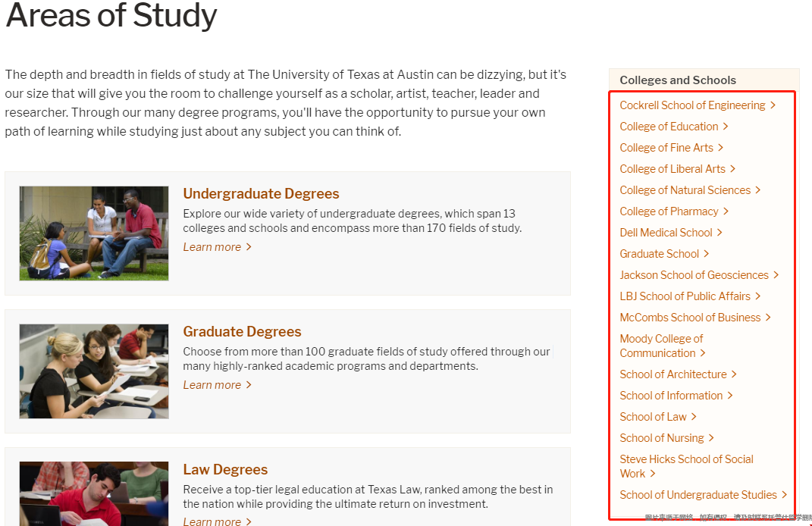Open Dell Medical School link
The width and height of the screenshot is (812, 526).
point(671,233)
